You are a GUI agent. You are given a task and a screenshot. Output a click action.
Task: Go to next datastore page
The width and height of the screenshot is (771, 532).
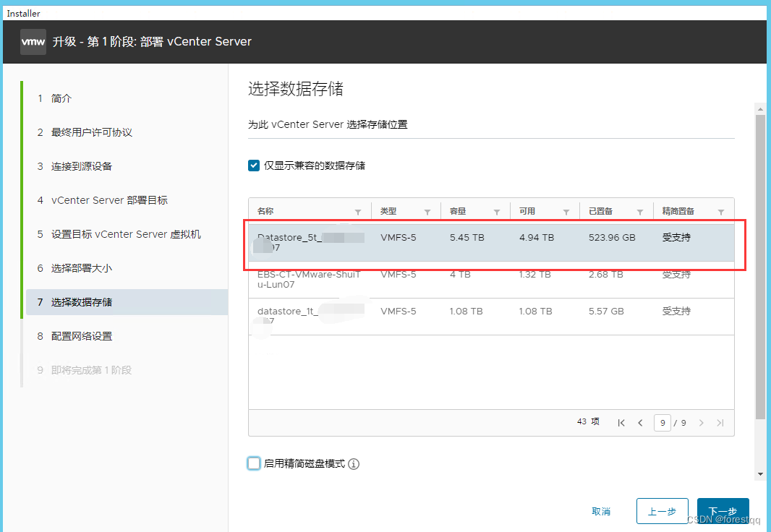tap(701, 423)
